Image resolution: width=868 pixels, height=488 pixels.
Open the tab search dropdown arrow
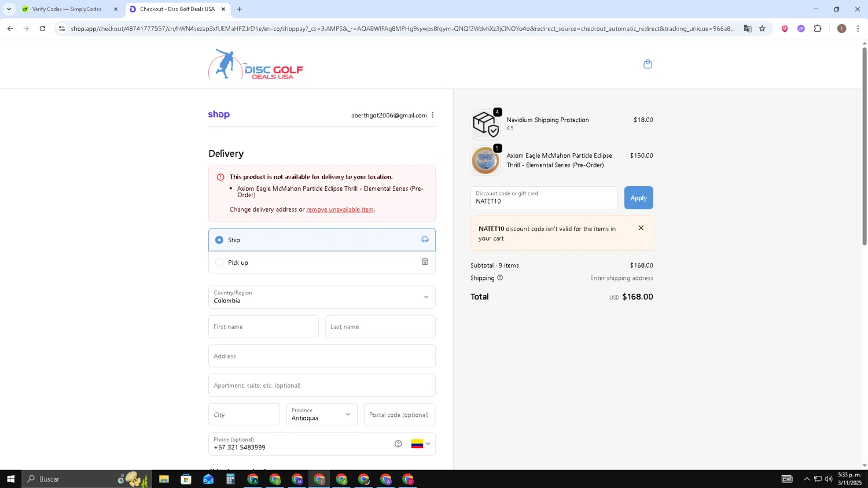point(9,9)
